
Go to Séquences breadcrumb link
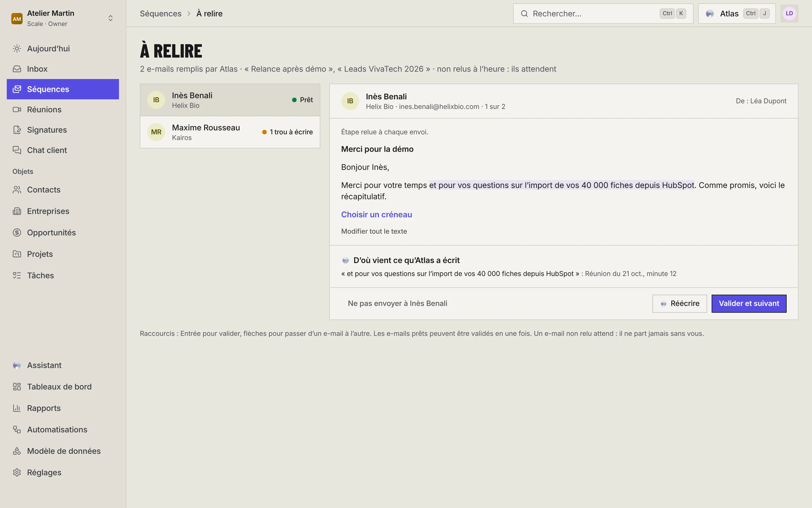point(160,14)
